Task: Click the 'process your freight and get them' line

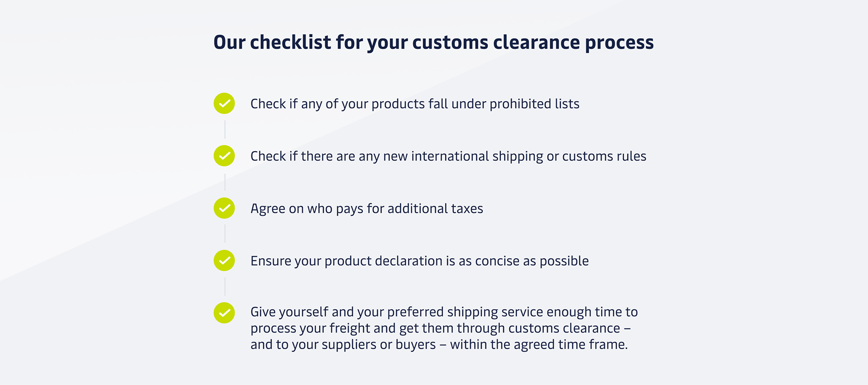Action: (440, 328)
